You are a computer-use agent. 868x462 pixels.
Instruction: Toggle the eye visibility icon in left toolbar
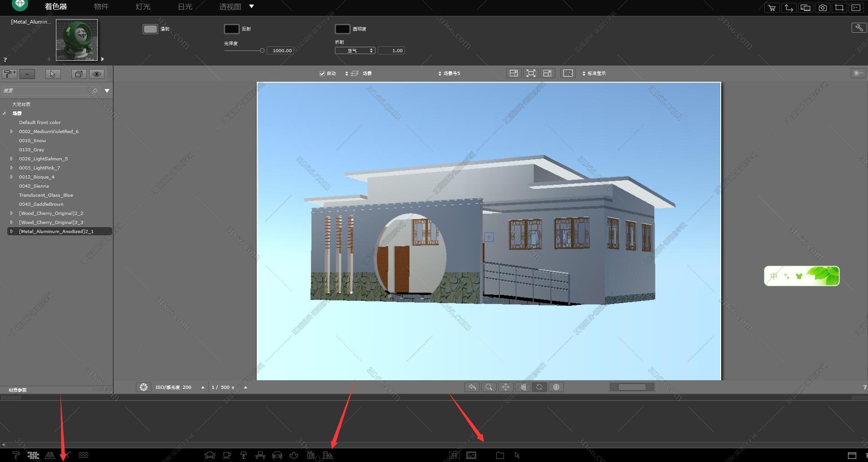(x=96, y=74)
